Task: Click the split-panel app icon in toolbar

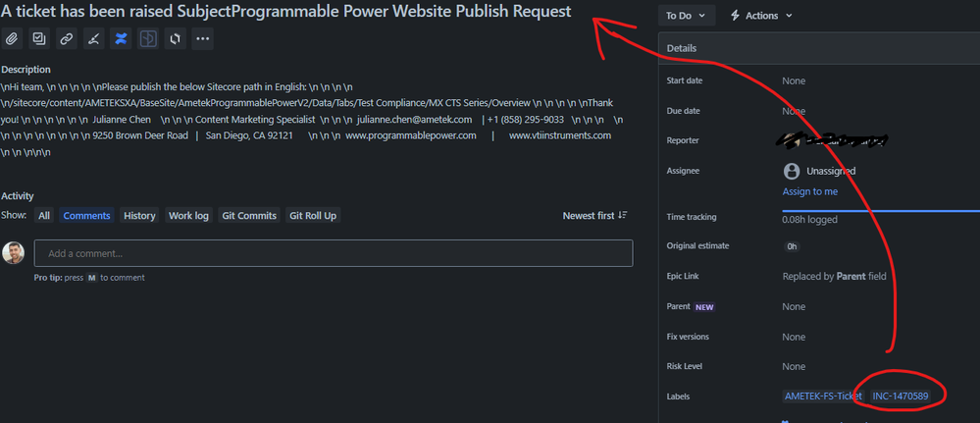Action: (148, 39)
